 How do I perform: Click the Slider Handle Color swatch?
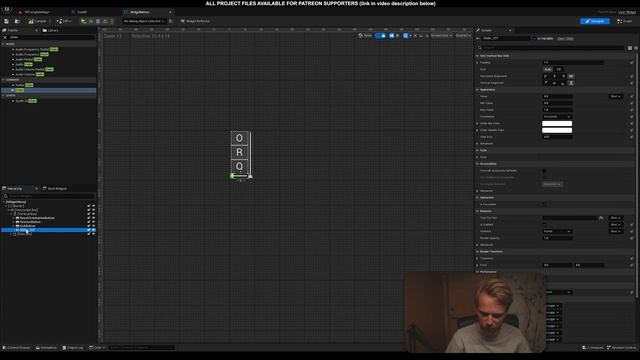pyautogui.click(x=557, y=130)
